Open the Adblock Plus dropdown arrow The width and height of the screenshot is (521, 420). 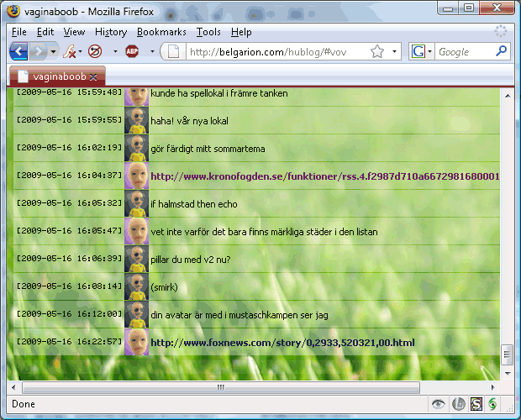point(152,51)
